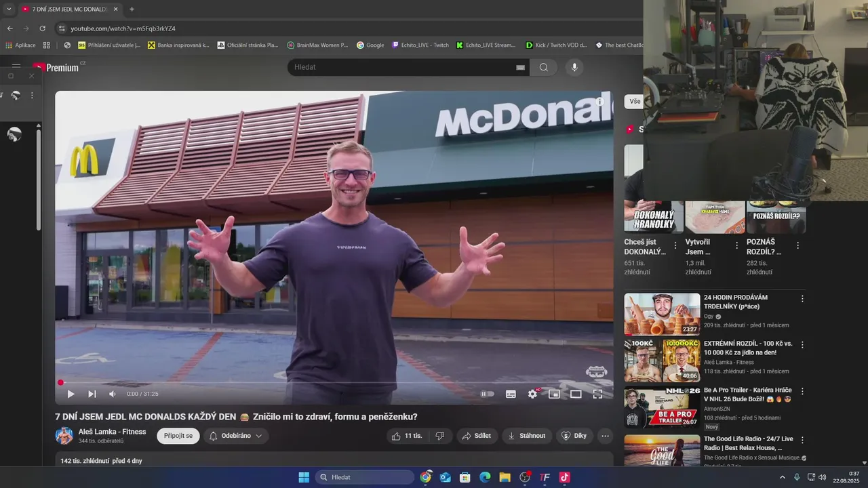Open options for POZNÁŠ ROZDÍL short

tap(797, 245)
